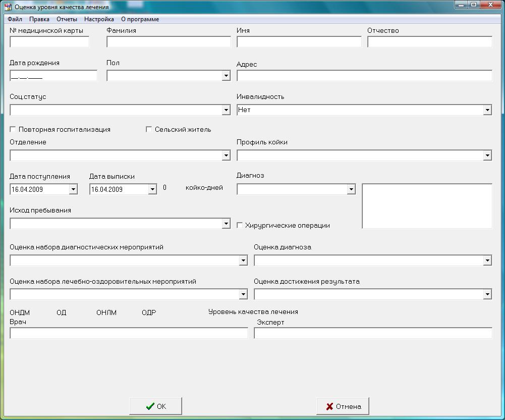The width and height of the screenshot is (505, 420).
Task: Open the Настройка menu
Action: click(x=99, y=19)
